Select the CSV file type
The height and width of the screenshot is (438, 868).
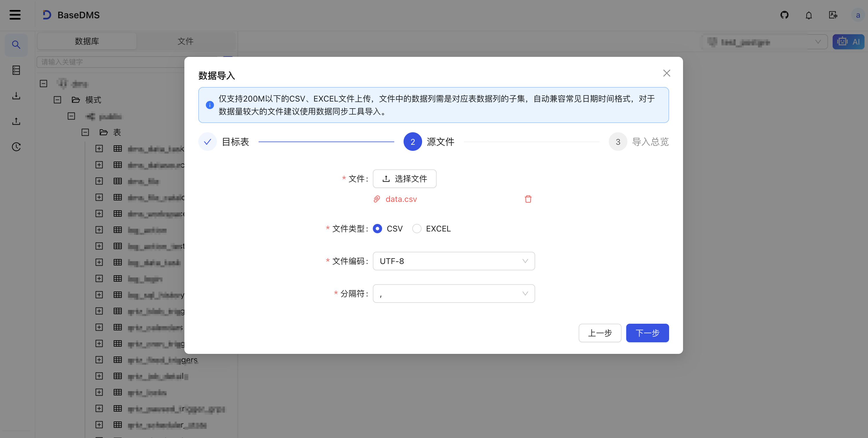377,229
